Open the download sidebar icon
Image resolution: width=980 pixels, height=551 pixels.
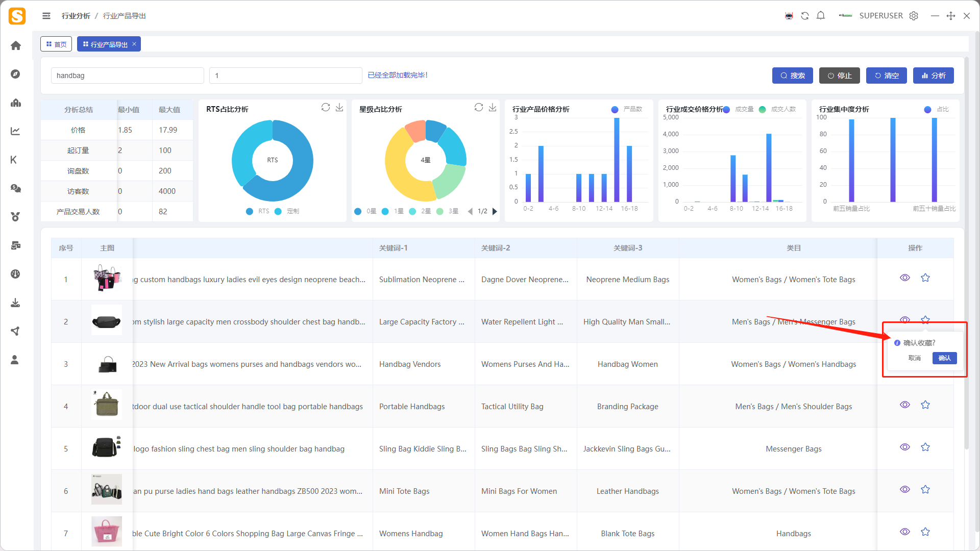16,303
